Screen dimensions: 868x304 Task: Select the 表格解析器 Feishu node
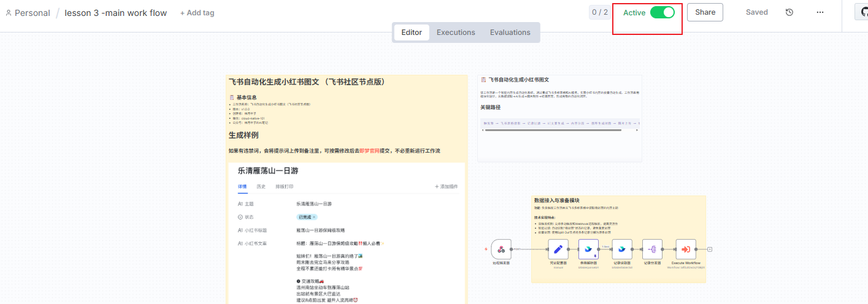pos(588,249)
